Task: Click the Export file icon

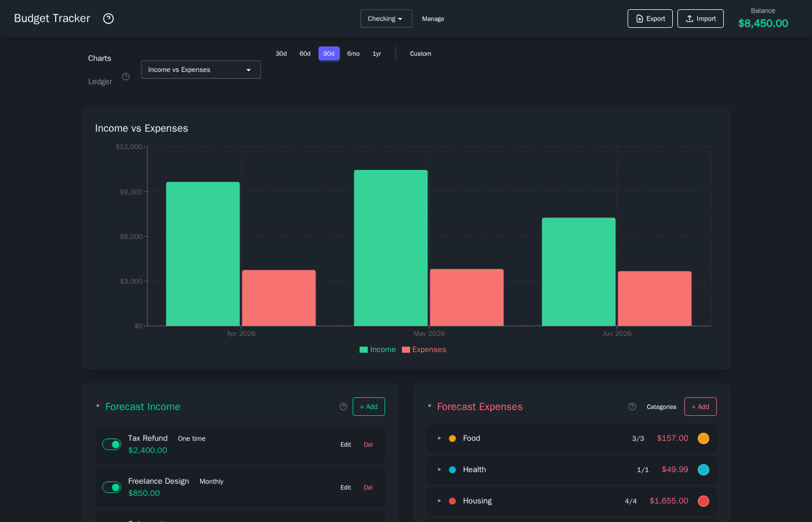Action: point(640,19)
